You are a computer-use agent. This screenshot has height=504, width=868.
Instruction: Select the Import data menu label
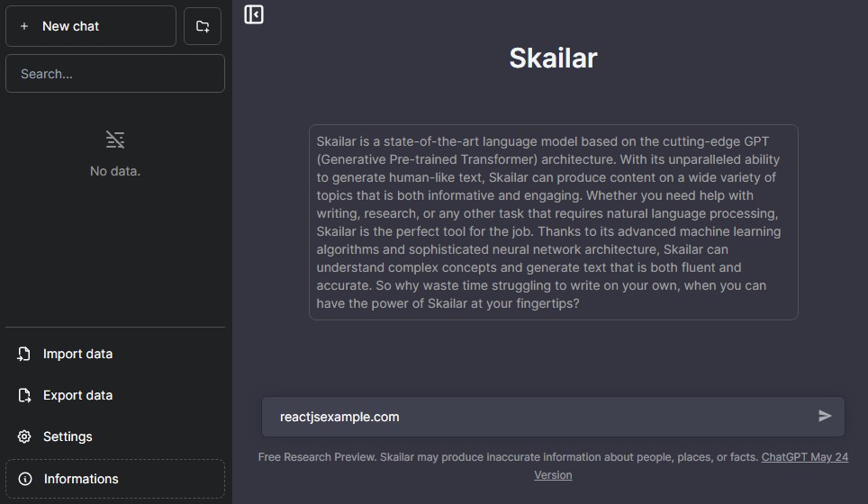78,354
